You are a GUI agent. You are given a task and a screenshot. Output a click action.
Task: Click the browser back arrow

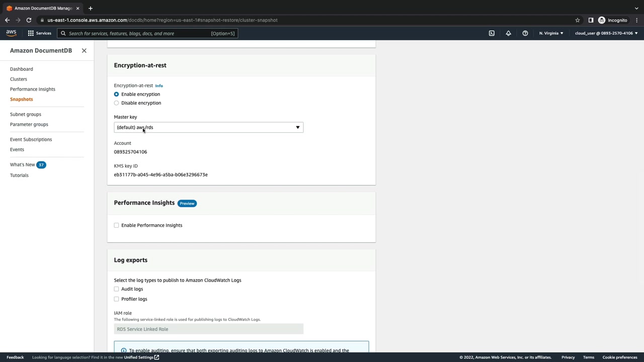pyautogui.click(x=7, y=20)
